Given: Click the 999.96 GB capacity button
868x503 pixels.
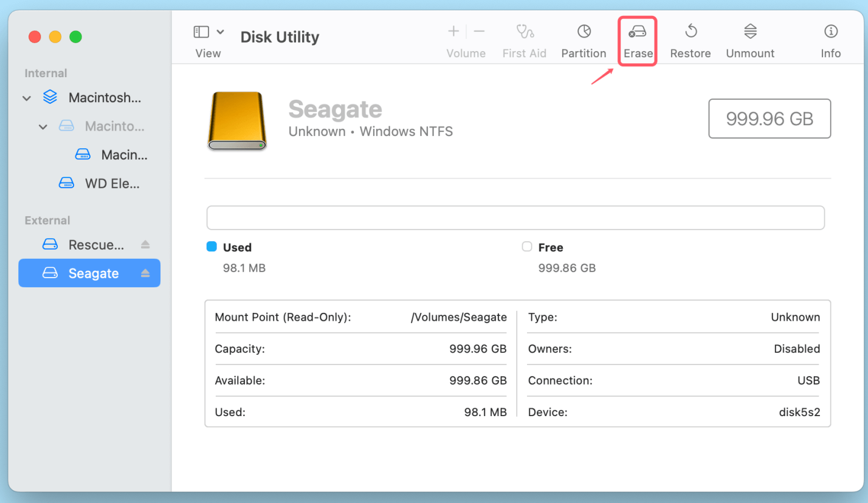Looking at the screenshot, I should (x=769, y=118).
